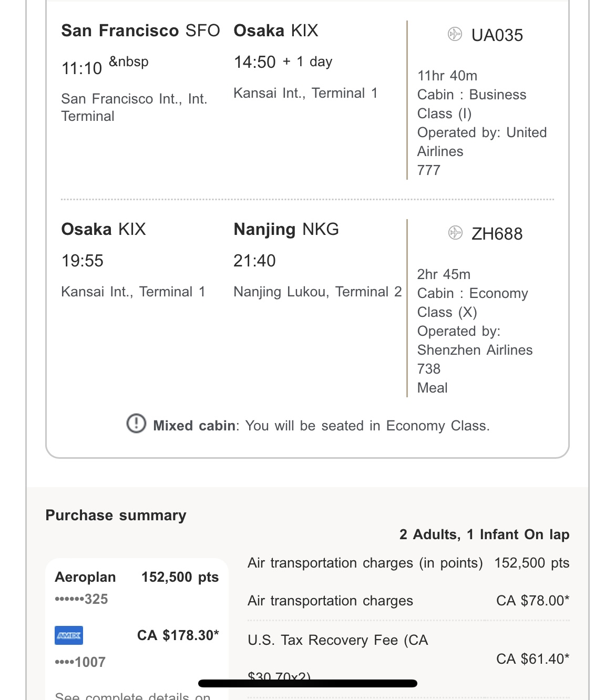Tap the home indicator bar

tap(307, 683)
